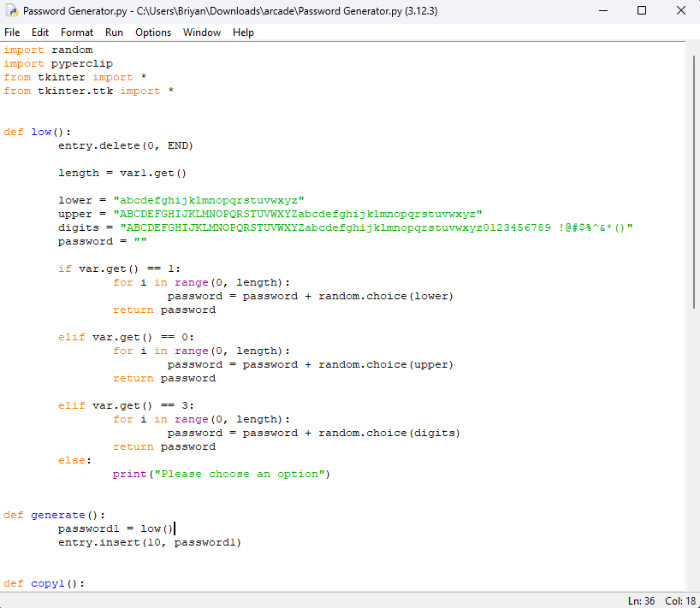Viewport: 700px width, 608px height.
Task: Click the scrollbar down arrow
Action: click(692, 583)
